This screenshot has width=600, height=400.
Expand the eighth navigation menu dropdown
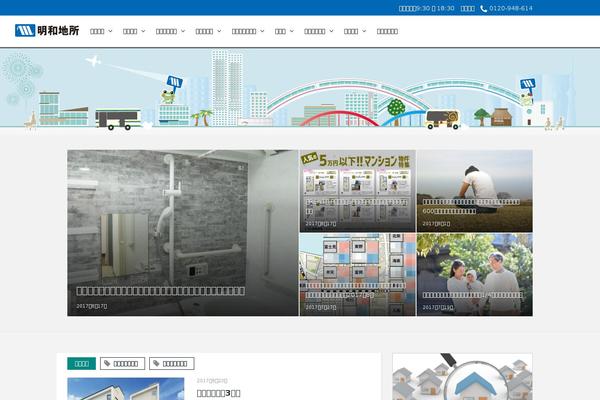(355, 31)
